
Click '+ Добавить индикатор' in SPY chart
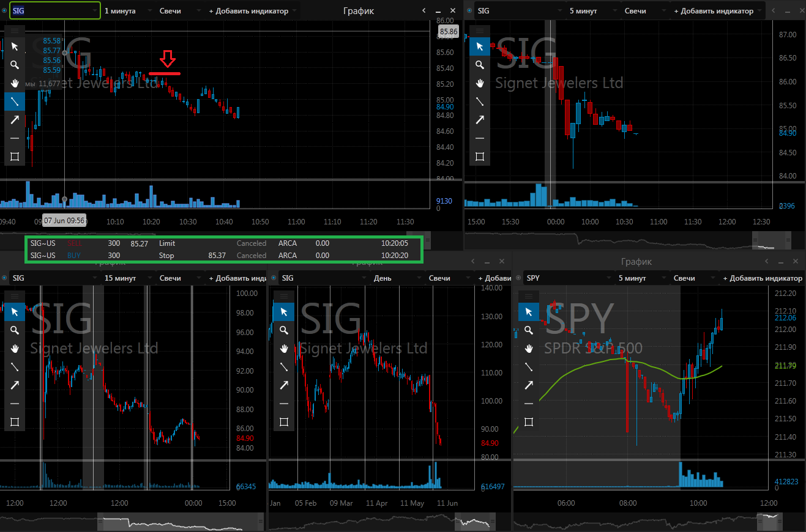tap(763, 278)
